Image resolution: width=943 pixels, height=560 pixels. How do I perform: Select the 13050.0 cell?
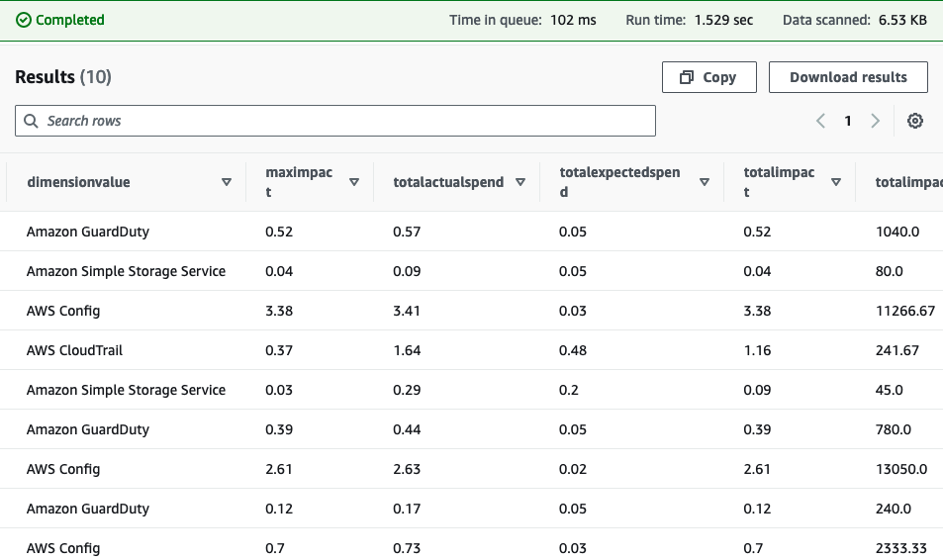901,469
